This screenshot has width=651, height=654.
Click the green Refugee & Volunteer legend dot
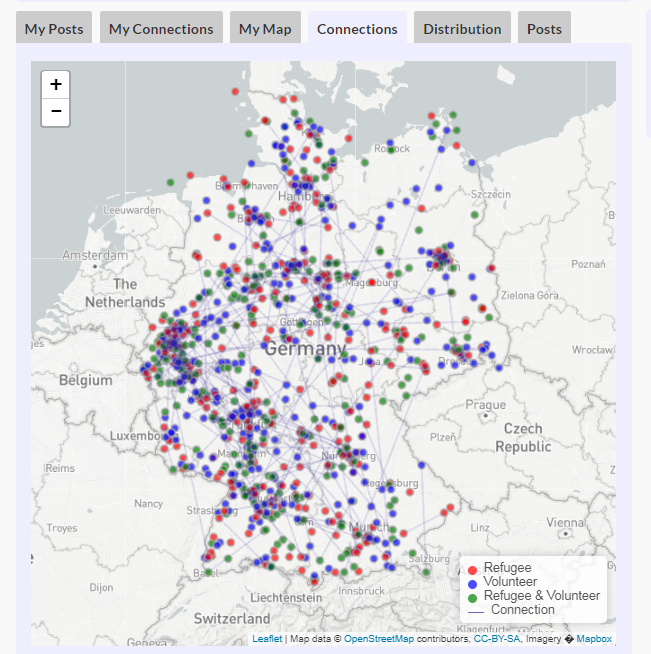(473, 598)
